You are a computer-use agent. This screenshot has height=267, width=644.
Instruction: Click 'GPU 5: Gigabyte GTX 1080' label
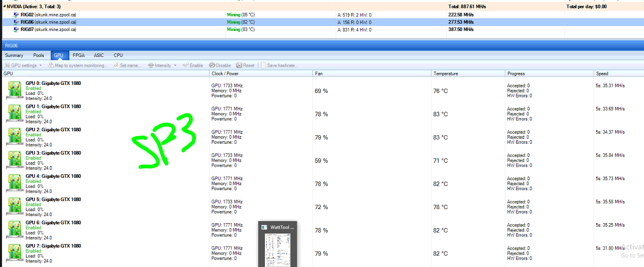[53, 199]
